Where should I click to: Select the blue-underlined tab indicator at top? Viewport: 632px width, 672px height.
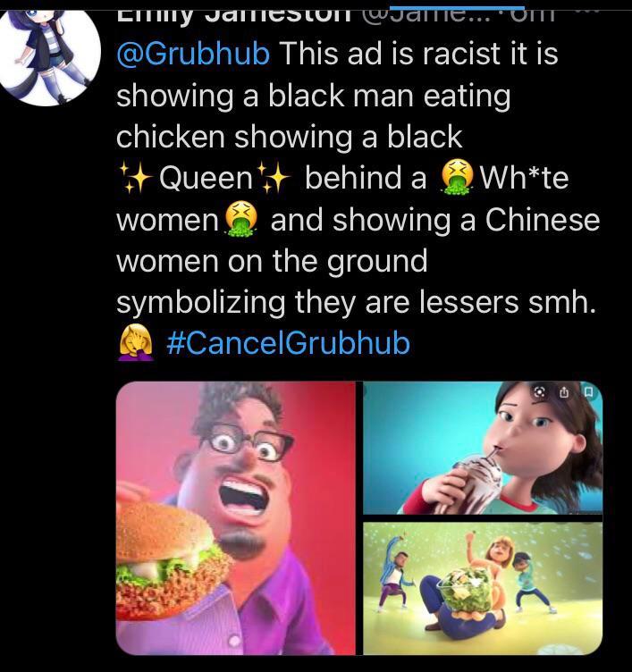457,8
